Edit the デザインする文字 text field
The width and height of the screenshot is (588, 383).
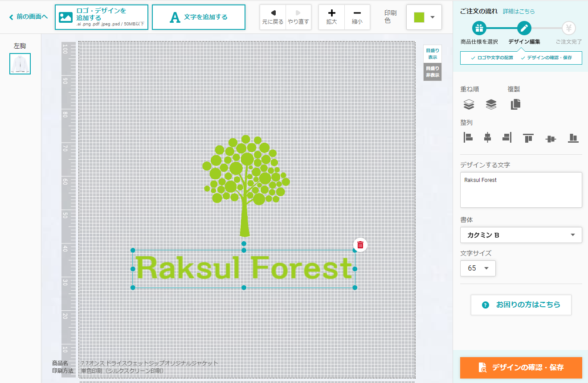click(x=521, y=190)
